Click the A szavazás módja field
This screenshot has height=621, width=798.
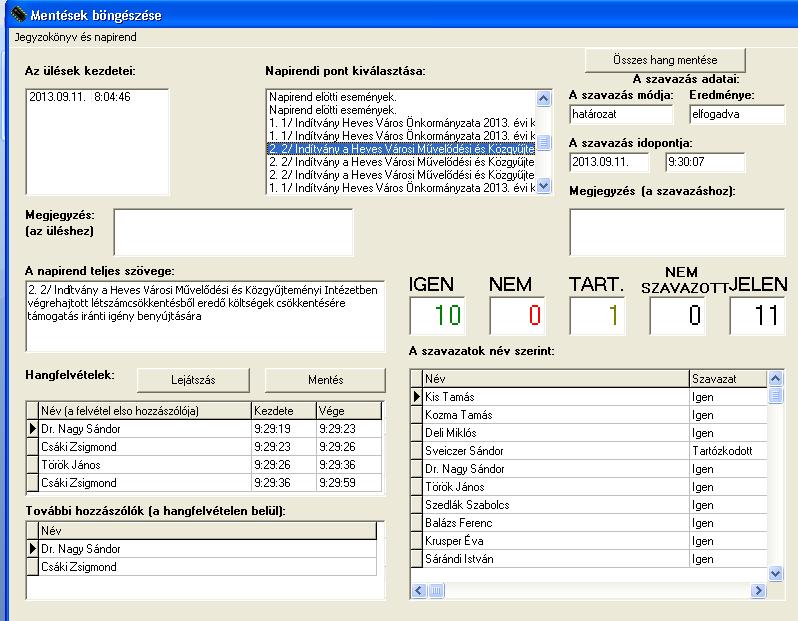(621, 114)
